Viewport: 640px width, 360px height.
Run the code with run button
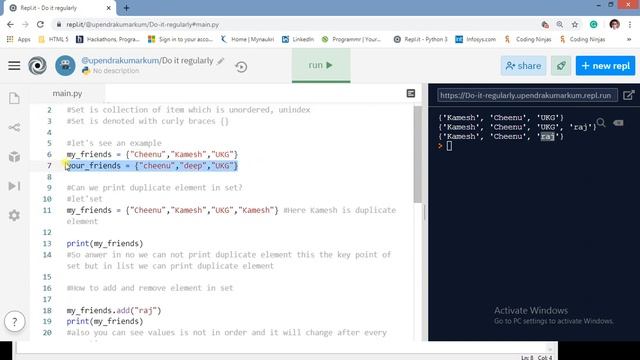[321, 65]
